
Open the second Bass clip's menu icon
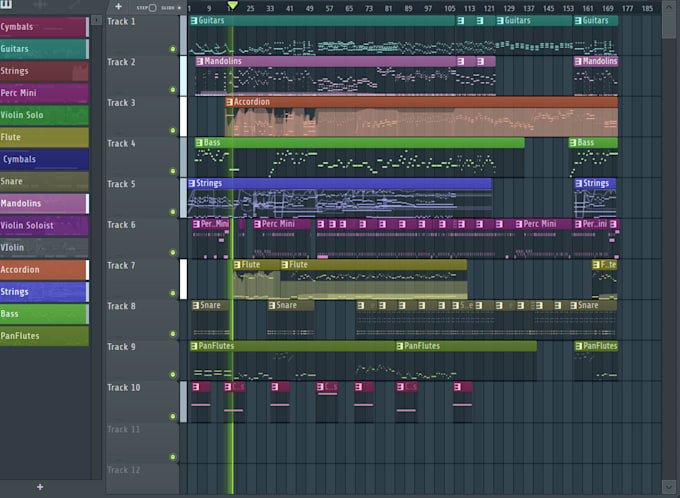click(573, 143)
